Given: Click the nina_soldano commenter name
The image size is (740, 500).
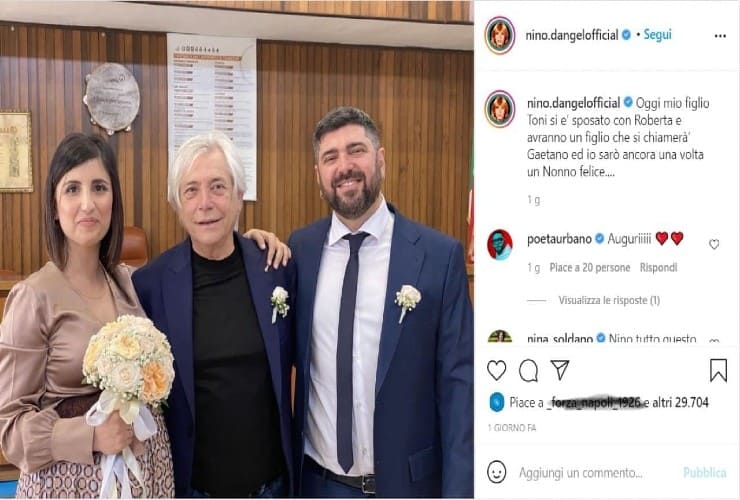Looking at the screenshot, I should point(560,338).
